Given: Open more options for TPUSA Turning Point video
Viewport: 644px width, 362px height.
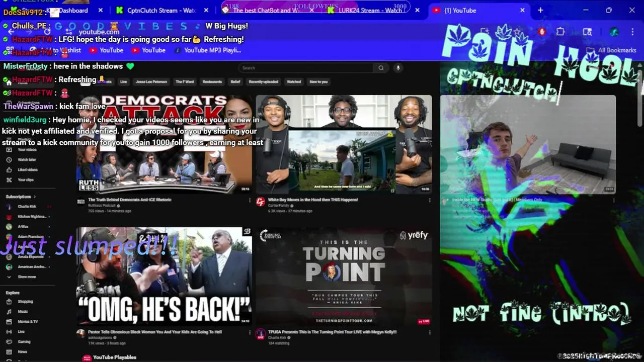Looking at the screenshot, I should point(429,332).
